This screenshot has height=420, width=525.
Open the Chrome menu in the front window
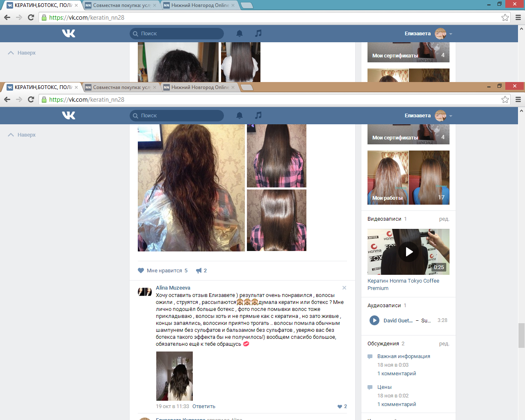pyautogui.click(x=518, y=100)
